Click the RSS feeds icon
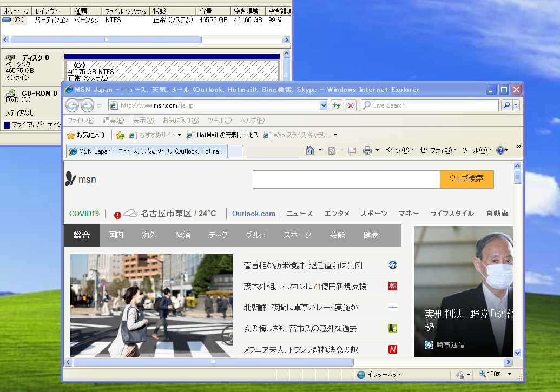Viewport: 560px width, 392px height. [332, 151]
